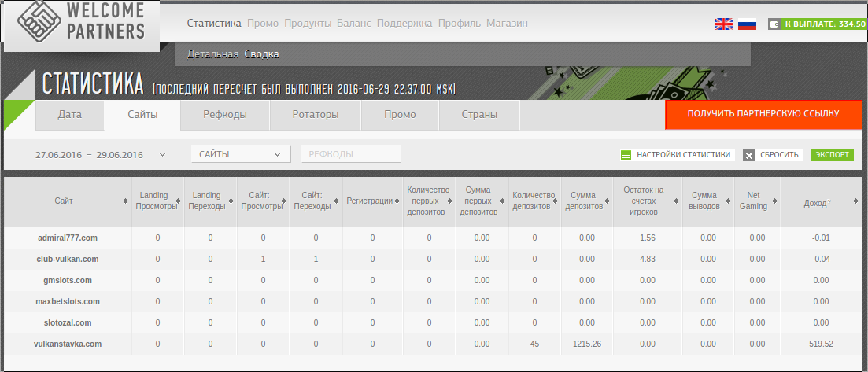Image resolution: width=868 pixels, height=372 pixels.
Task: Open the Поддержка menu
Action: pos(404,24)
